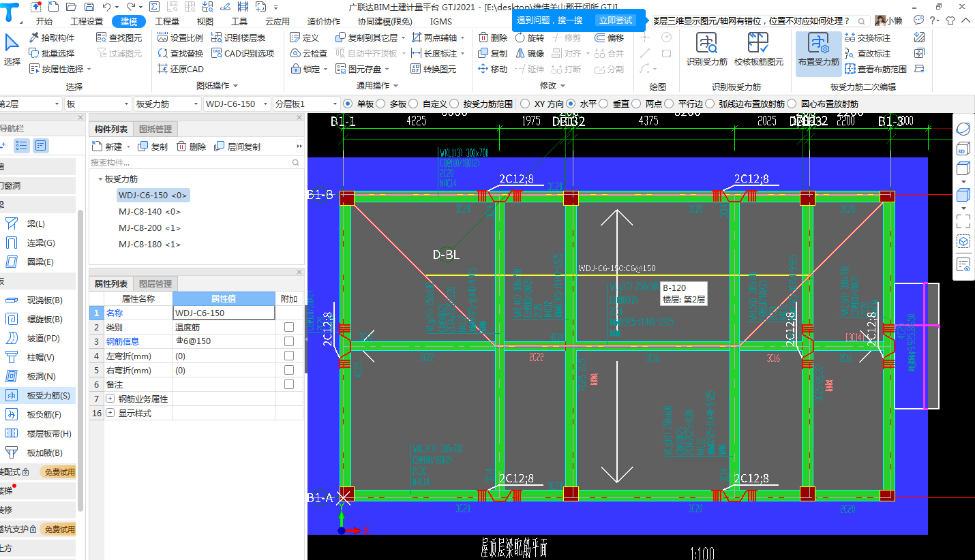975x560 pixels.
Task: Click the 设置比例 set scale tool
Action: tap(180, 37)
